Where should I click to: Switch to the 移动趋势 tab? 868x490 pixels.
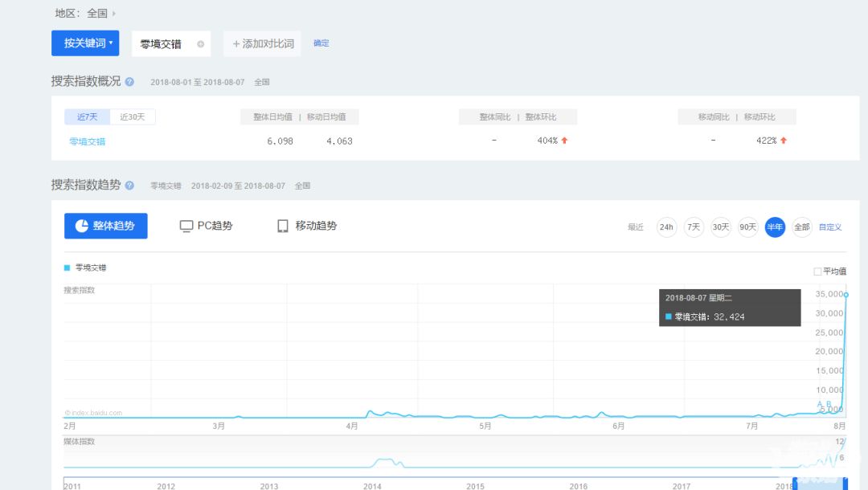(x=307, y=226)
